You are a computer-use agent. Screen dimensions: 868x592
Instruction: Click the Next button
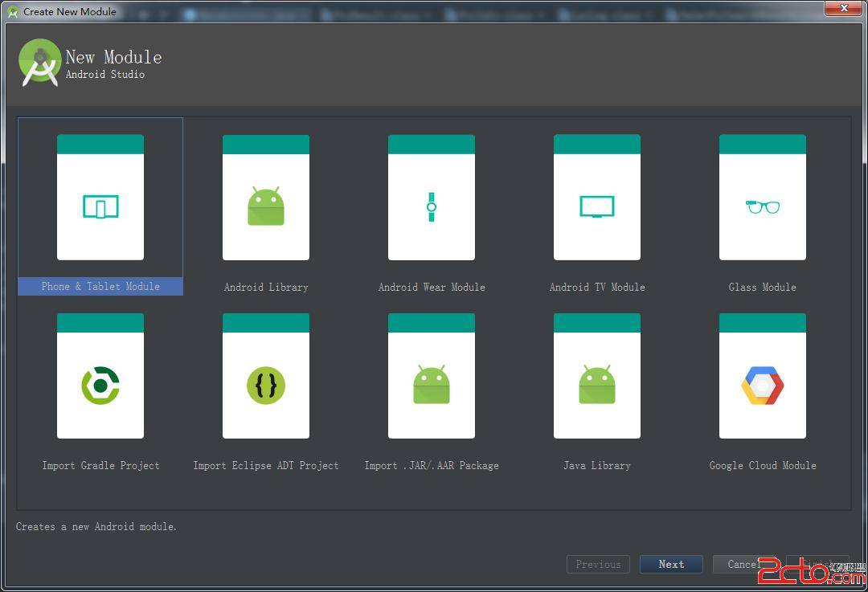click(x=671, y=565)
